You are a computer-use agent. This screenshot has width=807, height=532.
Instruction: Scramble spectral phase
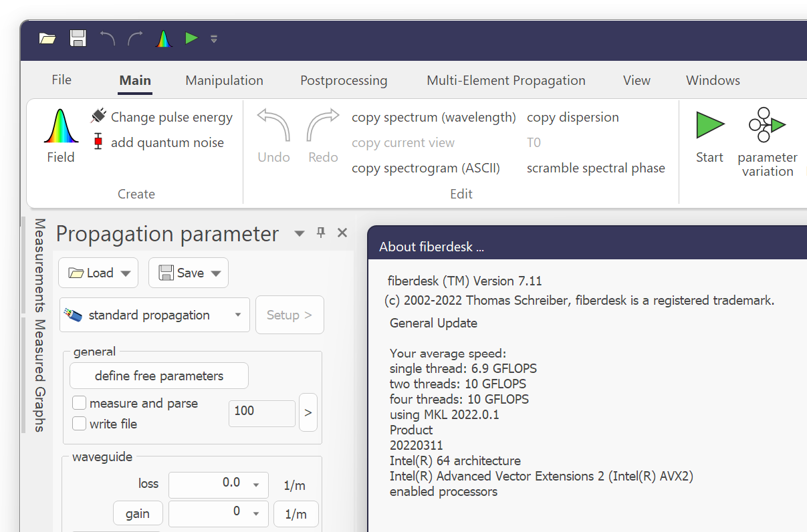pyautogui.click(x=596, y=168)
